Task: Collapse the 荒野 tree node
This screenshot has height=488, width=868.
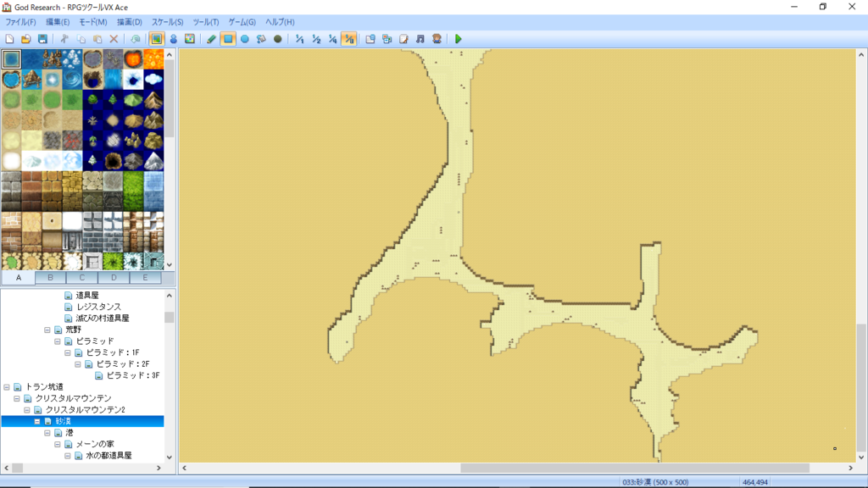Action: coord(47,330)
